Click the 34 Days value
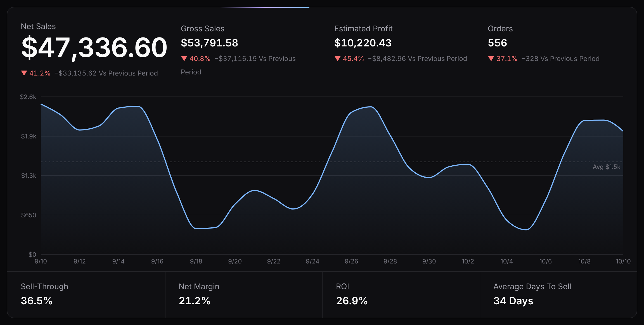 pyautogui.click(x=513, y=301)
